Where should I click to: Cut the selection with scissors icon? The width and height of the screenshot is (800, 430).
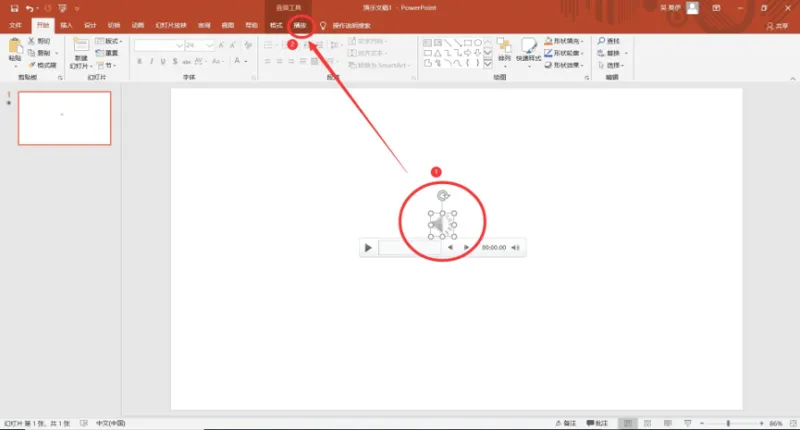tap(39, 41)
